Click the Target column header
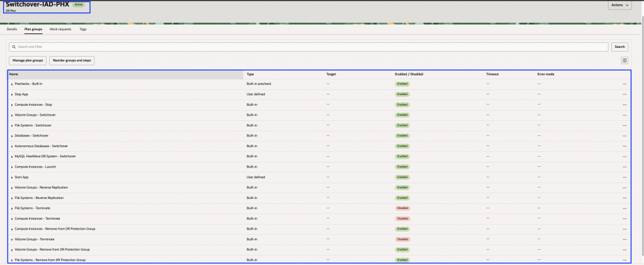The width and height of the screenshot is (644, 265). tap(331, 74)
